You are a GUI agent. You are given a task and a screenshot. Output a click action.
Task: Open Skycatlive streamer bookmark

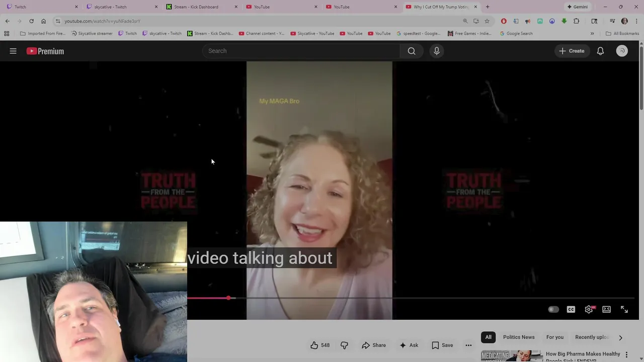[x=92, y=34]
